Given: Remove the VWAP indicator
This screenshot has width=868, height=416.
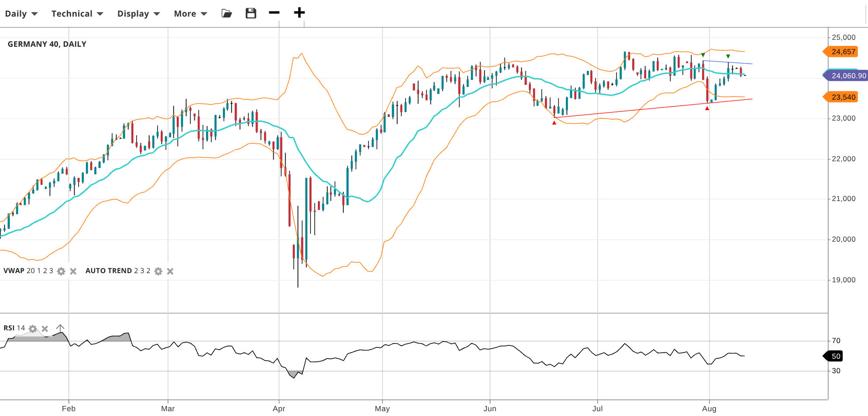Looking at the screenshot, I should pyautogui.click(x=73, y=271).
